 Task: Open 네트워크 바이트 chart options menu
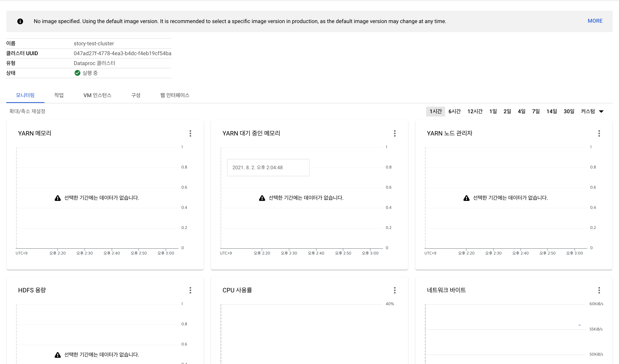pos(599,290)
